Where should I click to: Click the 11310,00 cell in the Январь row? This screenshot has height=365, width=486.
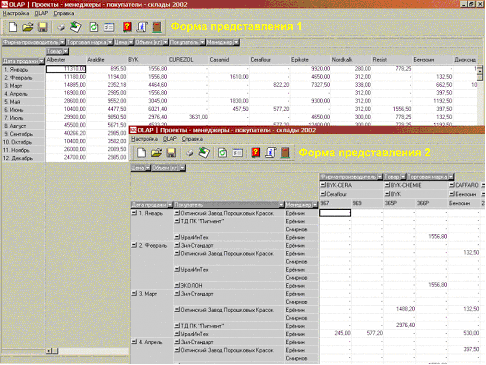(x=66, y=69)
